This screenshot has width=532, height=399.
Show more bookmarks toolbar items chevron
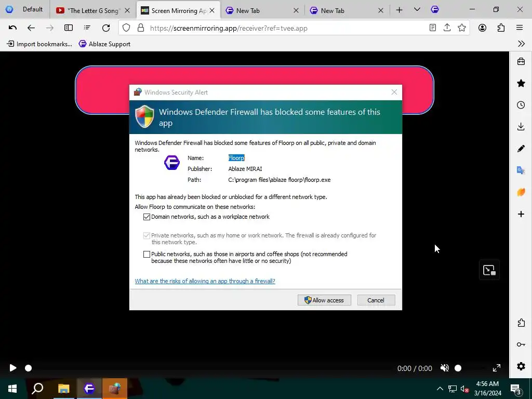521,44
